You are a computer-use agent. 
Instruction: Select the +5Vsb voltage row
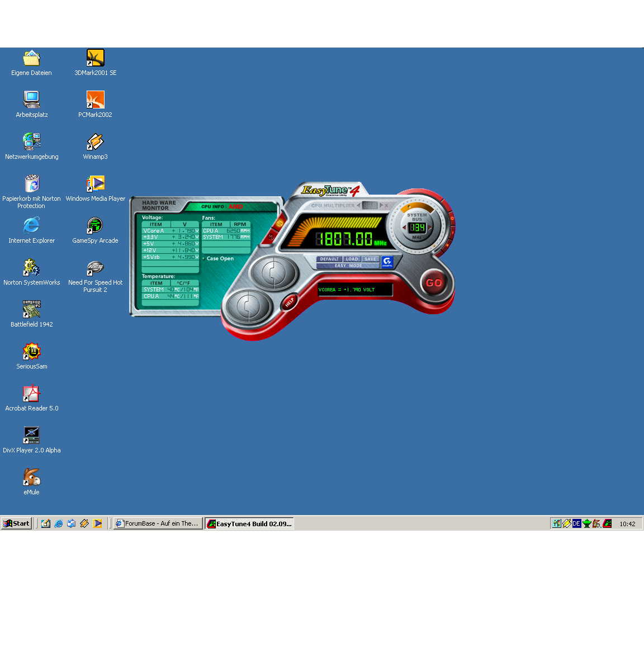tap(171, 257)
